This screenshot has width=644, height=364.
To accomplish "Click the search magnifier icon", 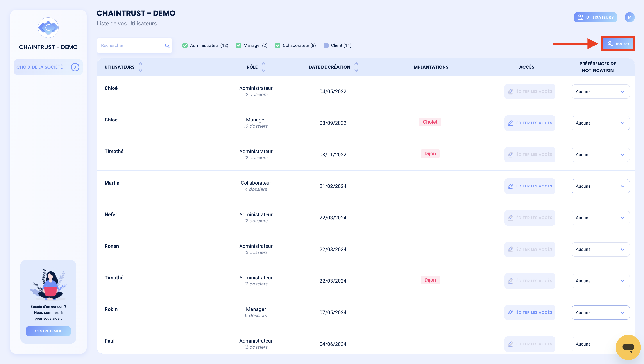I will [x=167, y=46].
